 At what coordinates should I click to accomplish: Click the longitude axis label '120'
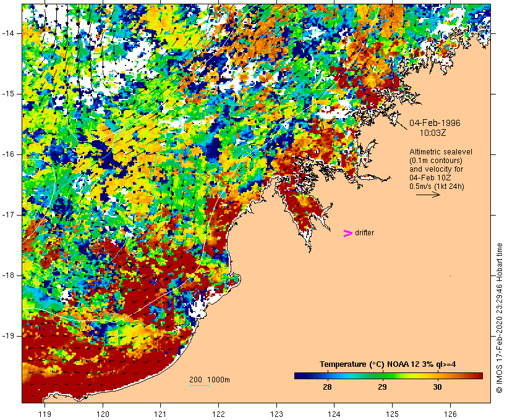click(103, 414)
